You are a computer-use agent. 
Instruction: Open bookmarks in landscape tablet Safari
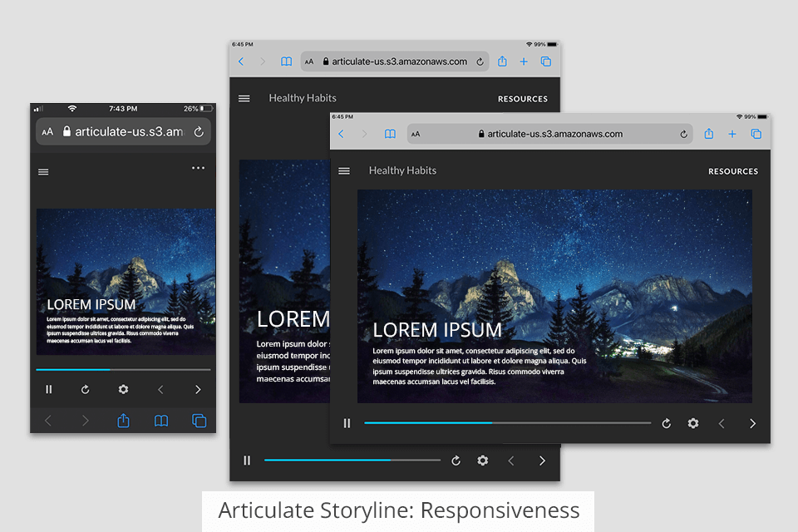tap(390, 134)
